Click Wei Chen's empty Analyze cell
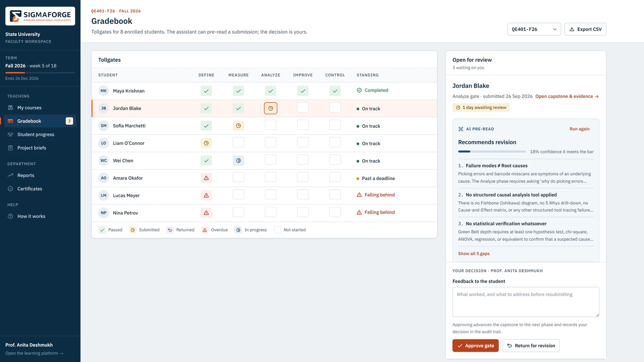The width and height of the screenshot is (644, 362). coord(270,160)
